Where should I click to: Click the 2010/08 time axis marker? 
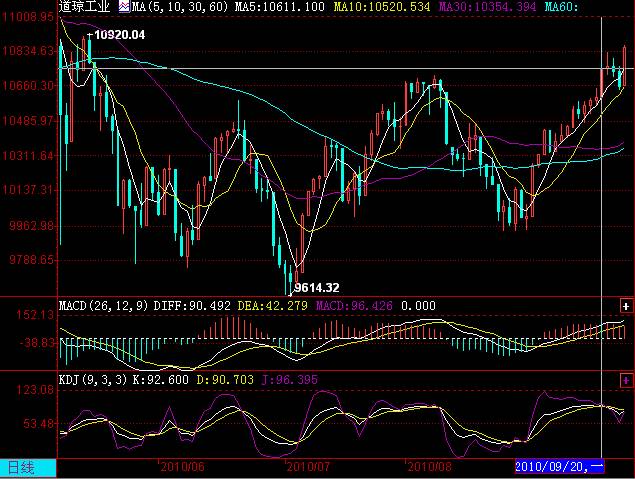pos(429,467)
